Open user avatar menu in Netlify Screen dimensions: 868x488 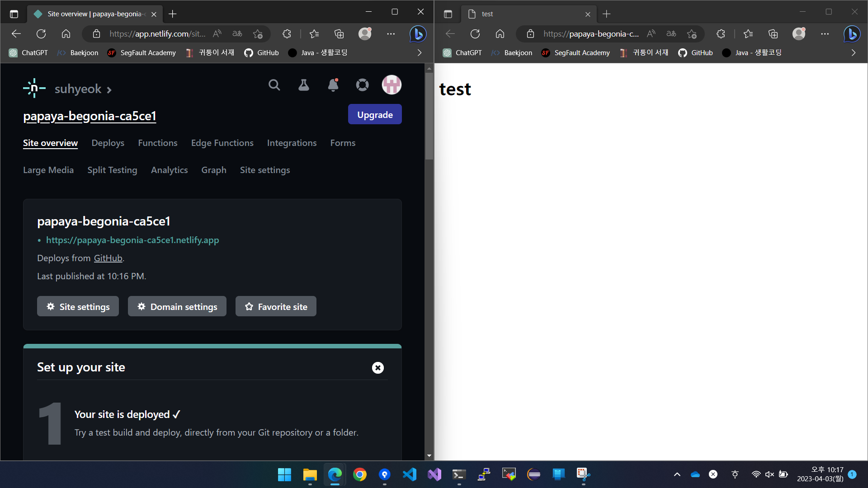coord(392,85)
